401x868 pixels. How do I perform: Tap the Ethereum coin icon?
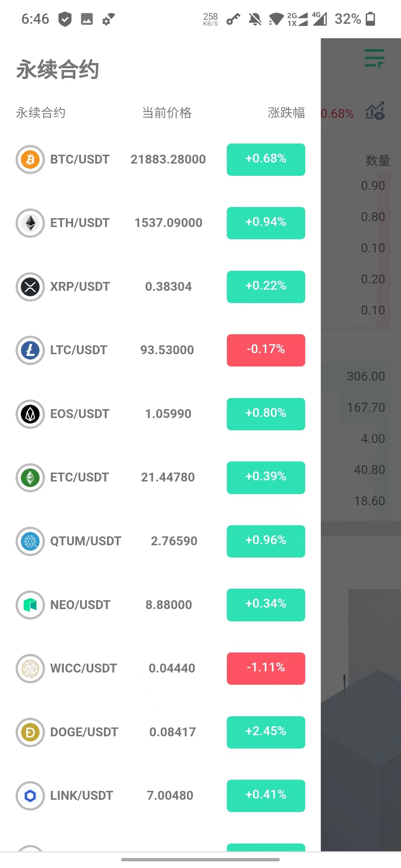click(30, 223)
